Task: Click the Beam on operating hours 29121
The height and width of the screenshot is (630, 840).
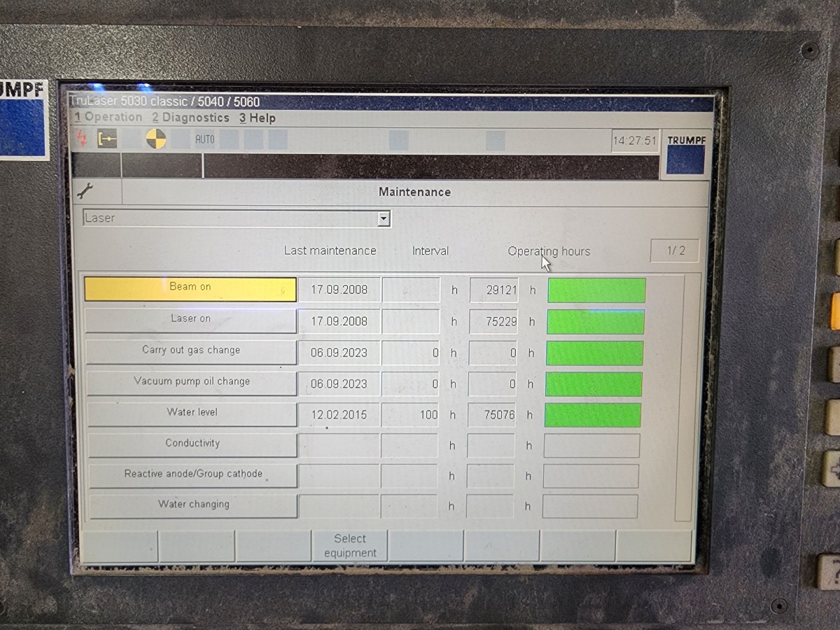Action: [493, 290]
